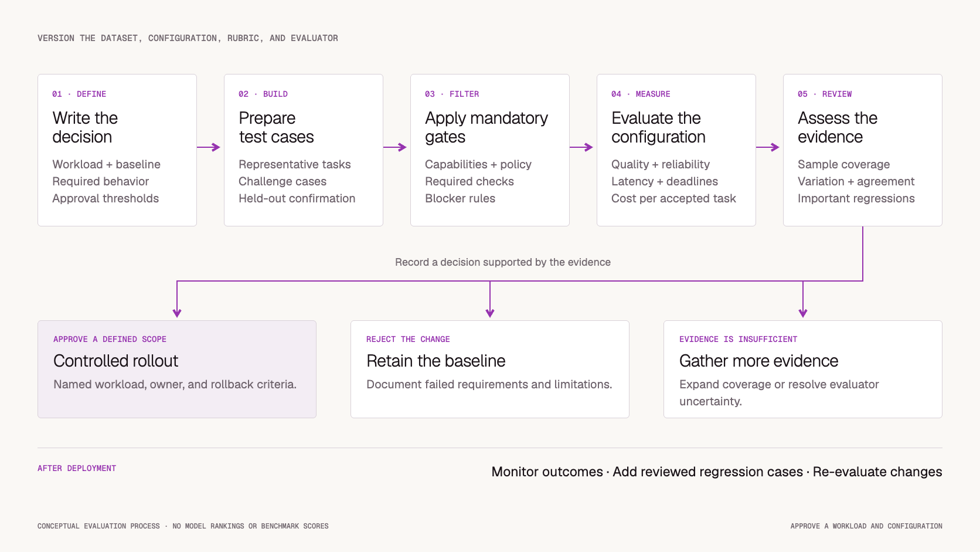
Task: Select "Expand coverage or resolve evaluator uncertainty."
Action: coord(779,393)
